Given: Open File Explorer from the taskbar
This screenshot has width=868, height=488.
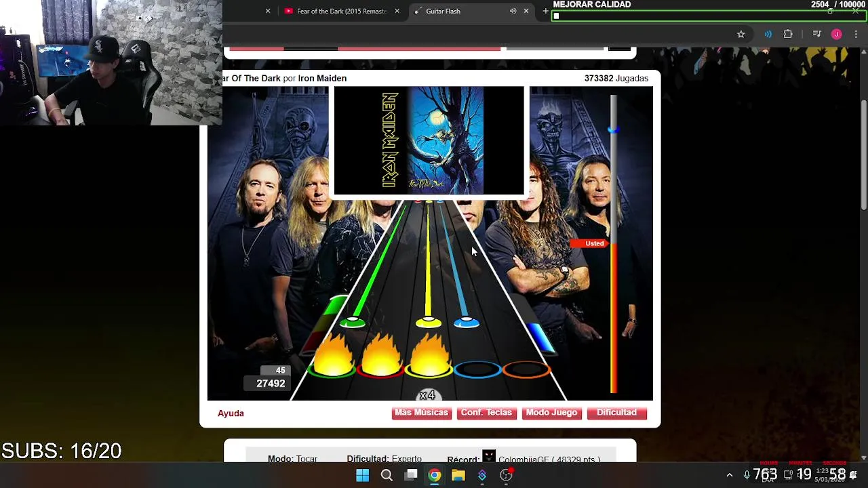Looking at the screenshot, I should click(x=458, y=475).
